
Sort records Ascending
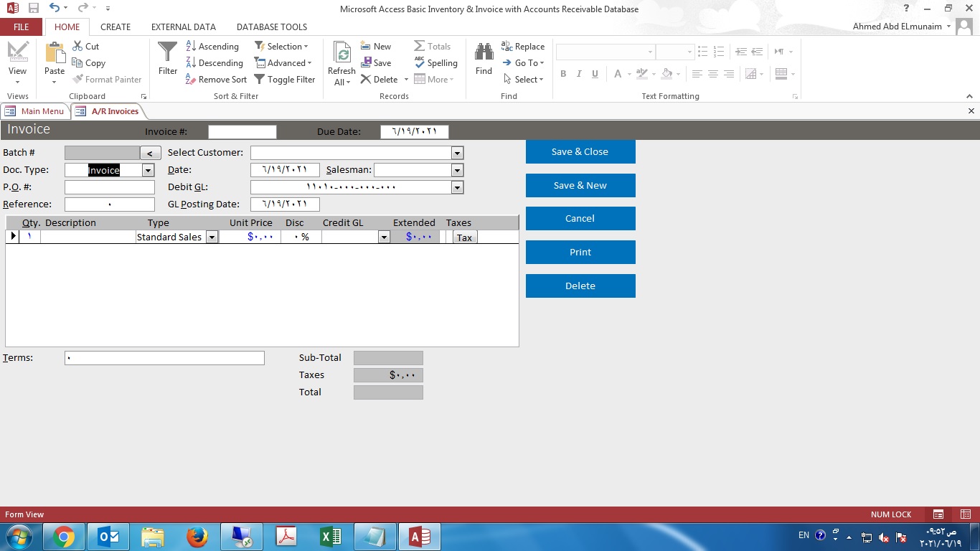pos(212,46)
